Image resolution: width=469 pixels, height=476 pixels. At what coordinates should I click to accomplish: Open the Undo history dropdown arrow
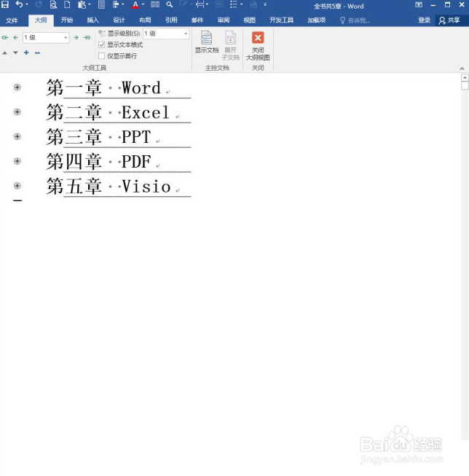pos(27,4)
